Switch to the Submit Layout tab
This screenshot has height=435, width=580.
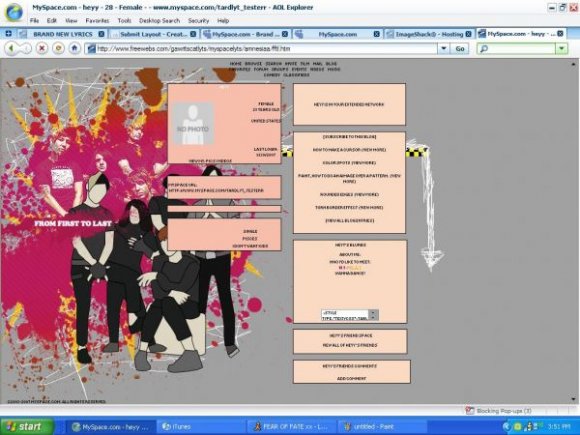tap(154, 34)
